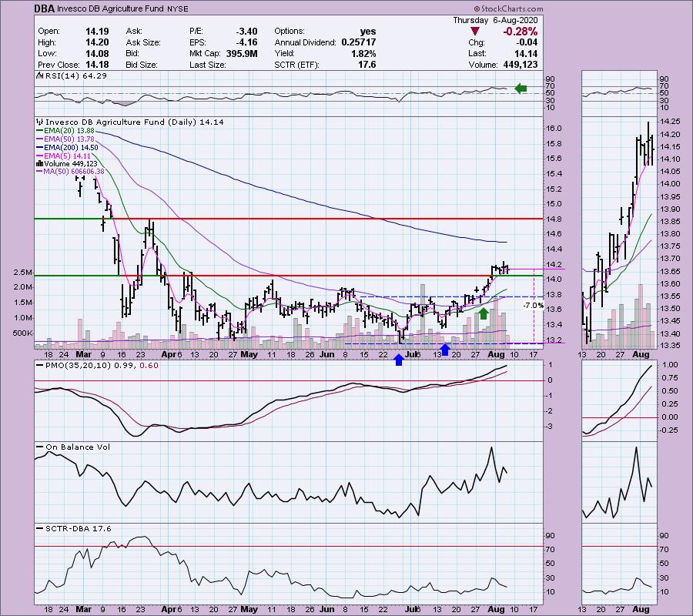Click the Volume bars legend icon
The image size is (693, 616).
(40, 164)
